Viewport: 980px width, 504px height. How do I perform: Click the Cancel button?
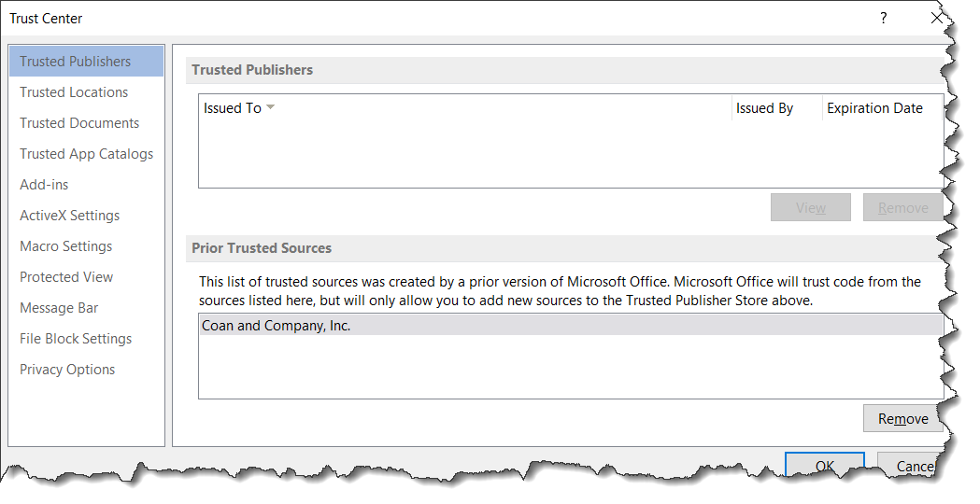(911, 466)
